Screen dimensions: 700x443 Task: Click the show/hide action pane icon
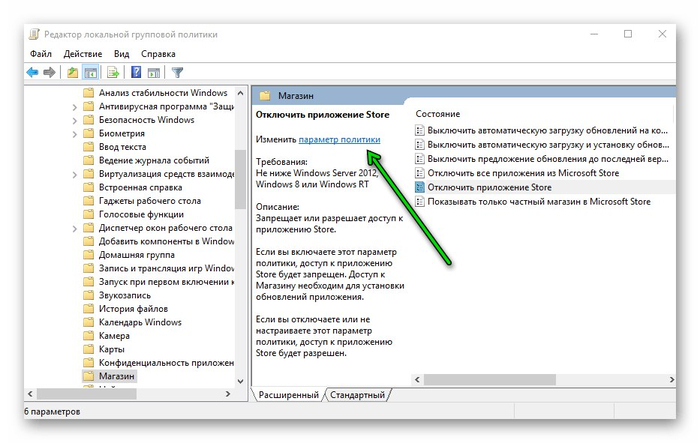coord(154,72)
